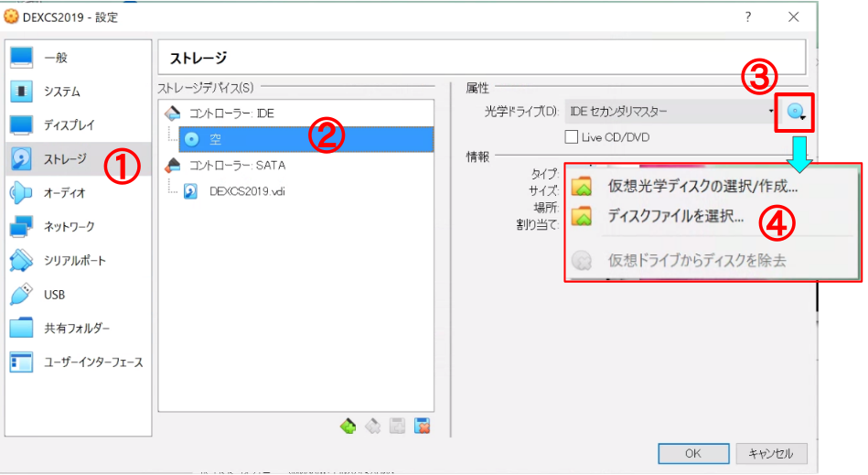
Task: Open the IDE セカンダリマスター optical drive dropdown
Action: (670, 113)
